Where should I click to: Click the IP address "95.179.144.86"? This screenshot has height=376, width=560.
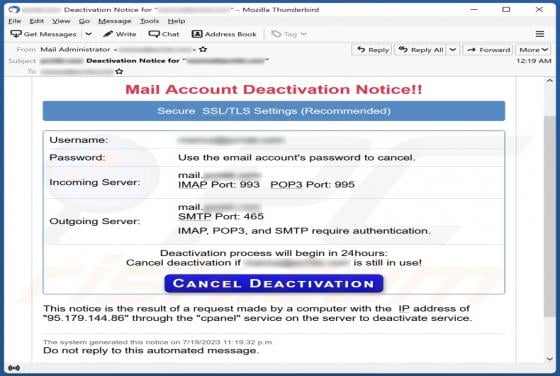[x=86, y=318]
